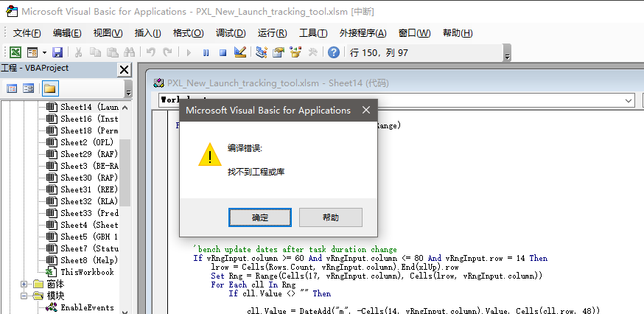This screenshot has width=644, height=314.
Task: Collapse the 模块 folder node
Action: (24, 296)
